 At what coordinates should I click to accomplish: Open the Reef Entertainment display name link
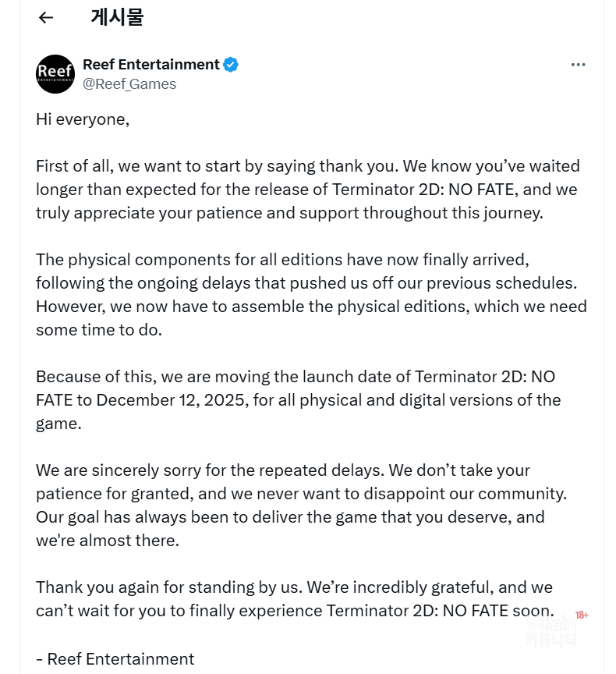(151, 65)
